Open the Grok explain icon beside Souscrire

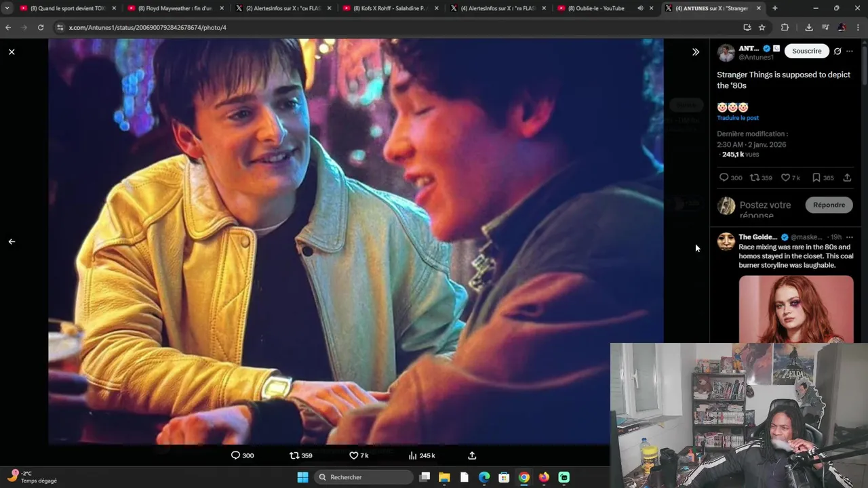837,51
